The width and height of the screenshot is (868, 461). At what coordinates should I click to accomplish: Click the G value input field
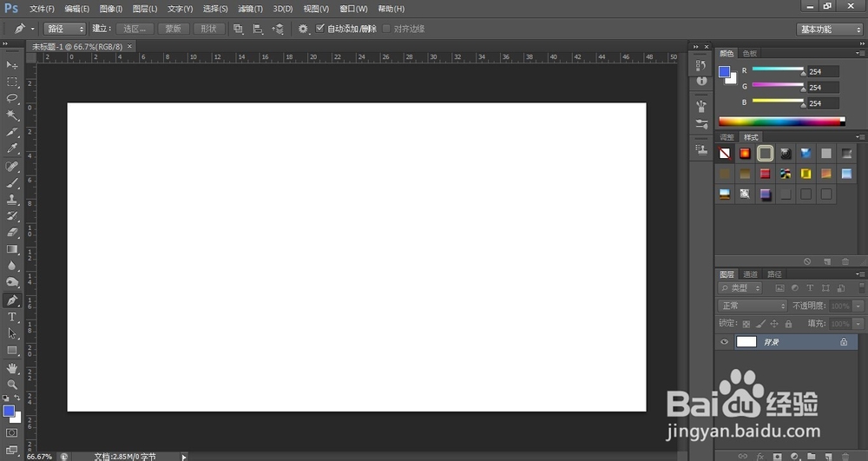(823, 88)
